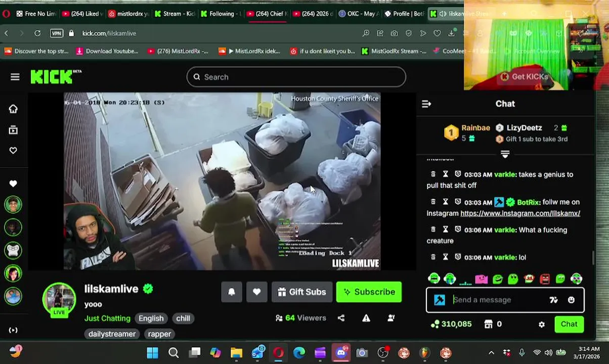Viewport: 609px width, 364px height.
Task: Open the Opera snapshot camera icon
Action: point(394,33)
